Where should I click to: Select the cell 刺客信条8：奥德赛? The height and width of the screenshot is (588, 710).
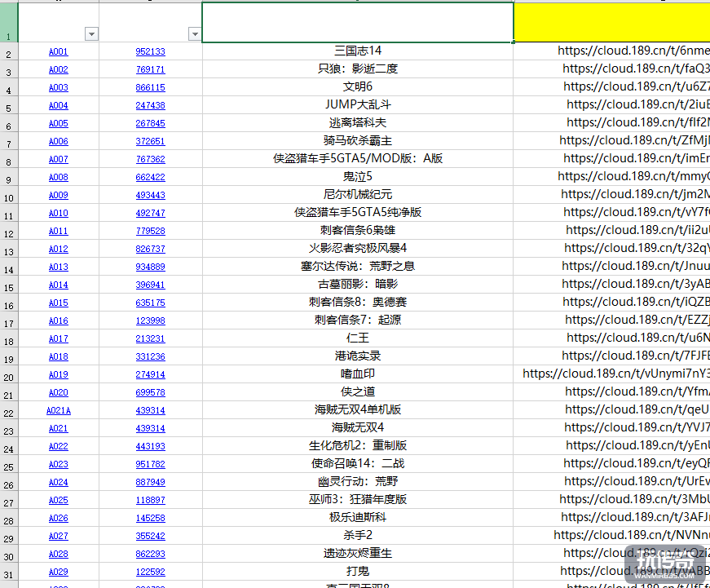pos(358,302)
